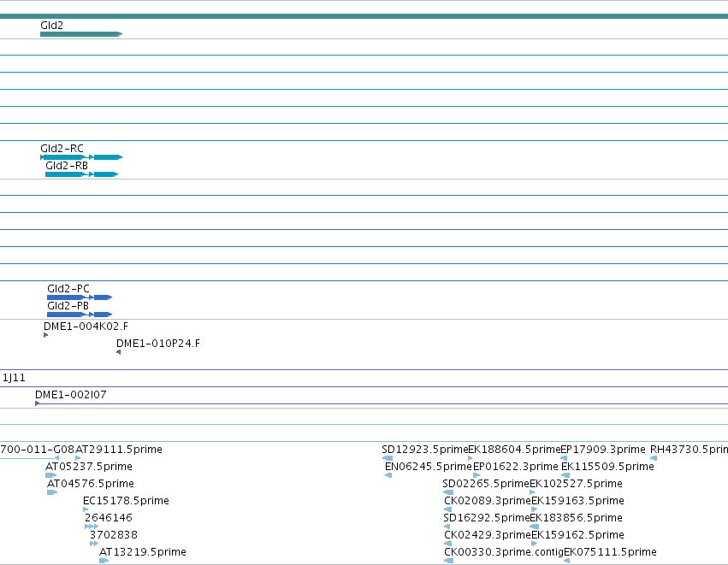
Task: Click the EN06245.5prime EST label
Action: click(x=429, y=467)
